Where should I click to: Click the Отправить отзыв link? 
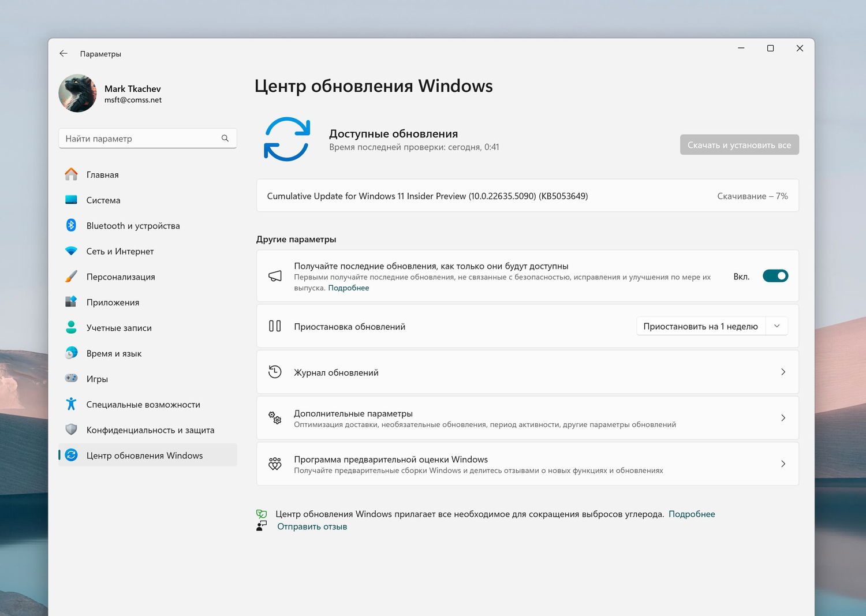click(312, 527)
